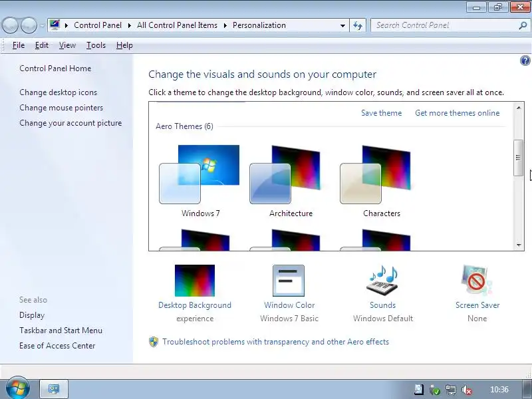The image size is (532, 399).
Task: Click the tray icon with green checkmark
Action: [x=435, y=390]
